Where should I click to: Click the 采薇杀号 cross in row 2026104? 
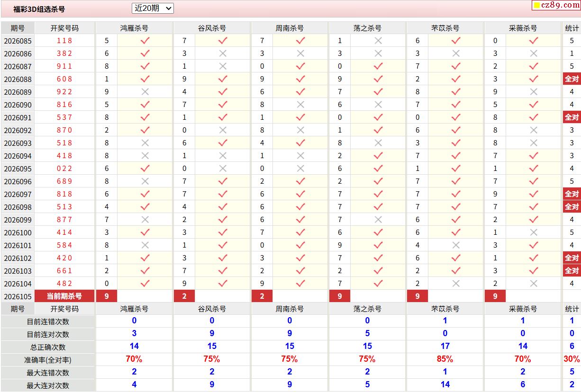click(533, 284)
